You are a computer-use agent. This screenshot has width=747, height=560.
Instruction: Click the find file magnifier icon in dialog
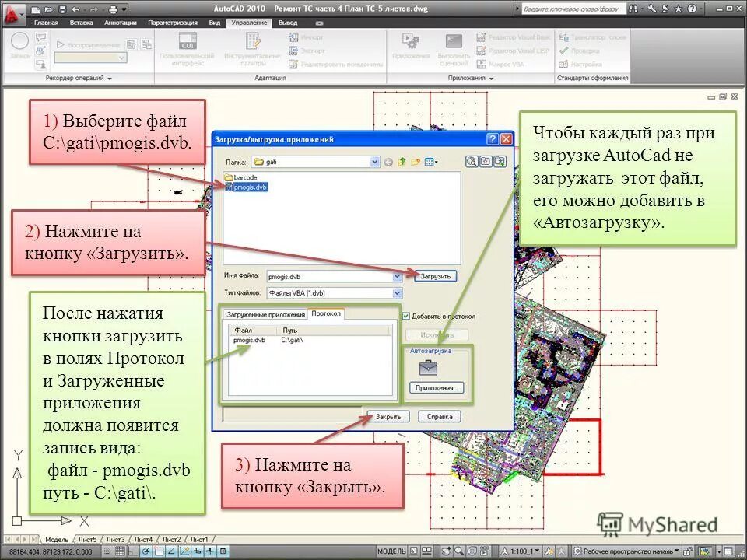click(x=472, y=162)
